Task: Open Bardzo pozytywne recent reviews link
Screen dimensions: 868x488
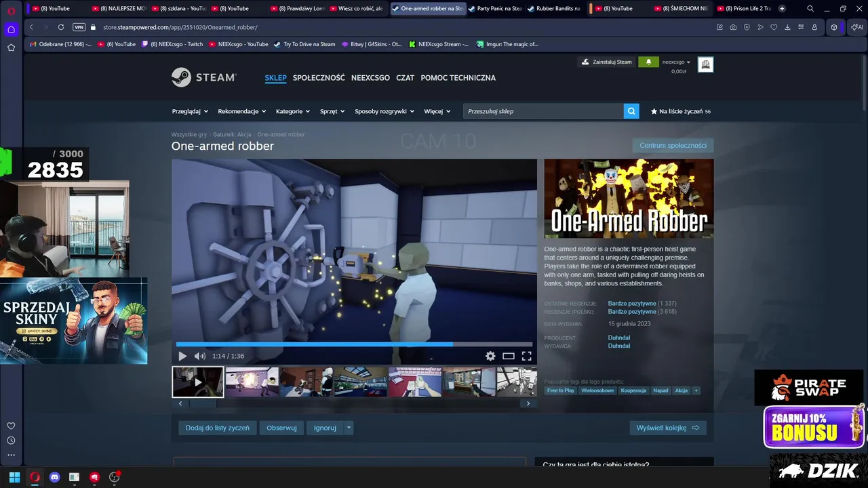Action: tap(632, 304)
